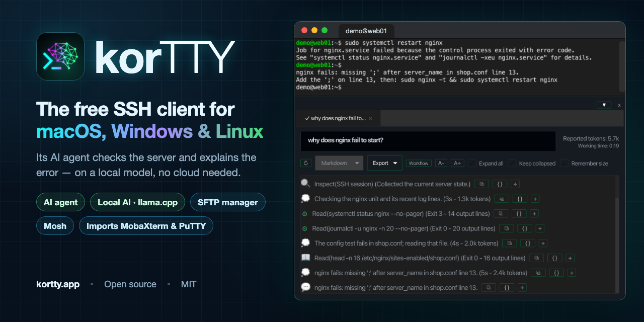
Task: Enable the Expand all checkbox
Action: coord(472,163)
